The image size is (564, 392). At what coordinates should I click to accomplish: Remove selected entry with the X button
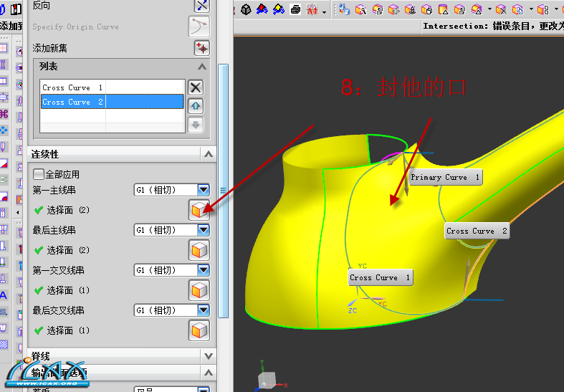[x=195, y=87]
